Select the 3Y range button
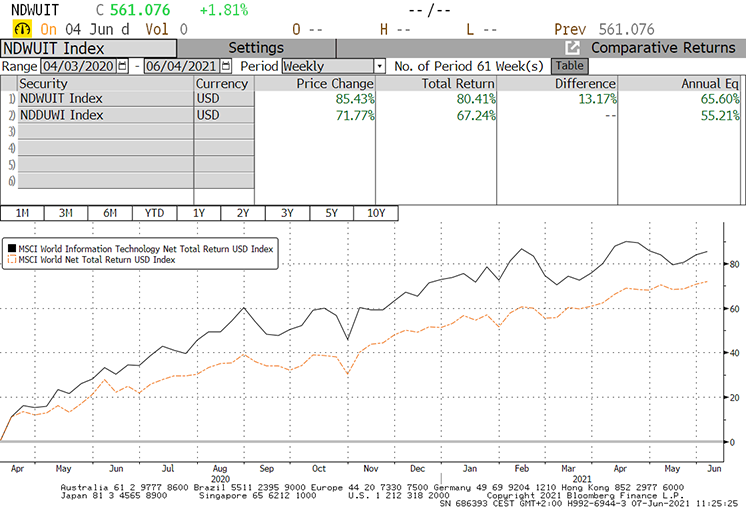The width and height of the screenshot is (746, 527). (x=287, y=213)
